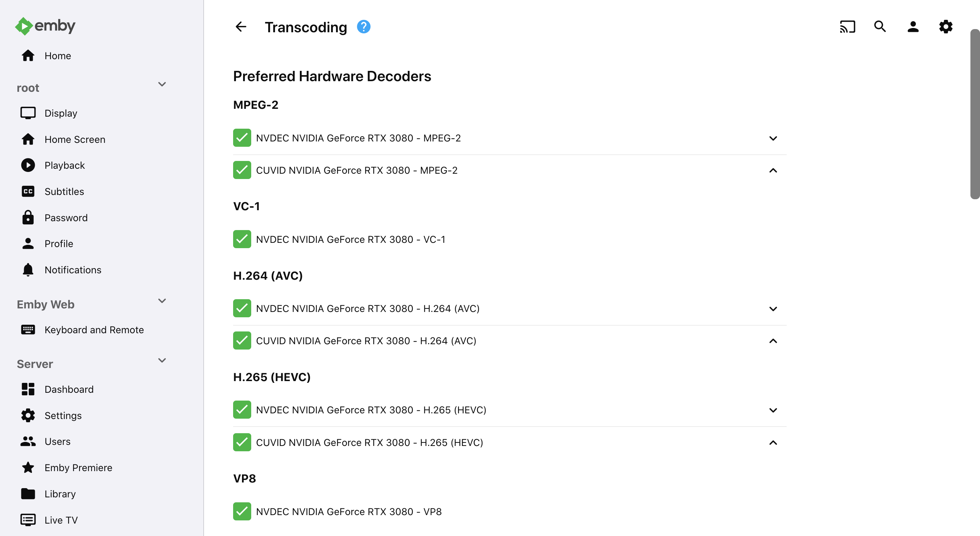Open search with the magnifier icon

click(880, 27)
